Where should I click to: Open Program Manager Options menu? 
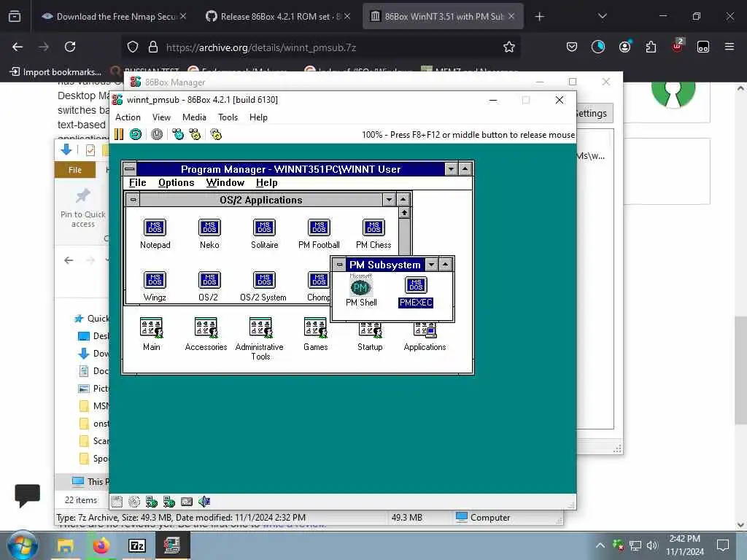[177, 183]
